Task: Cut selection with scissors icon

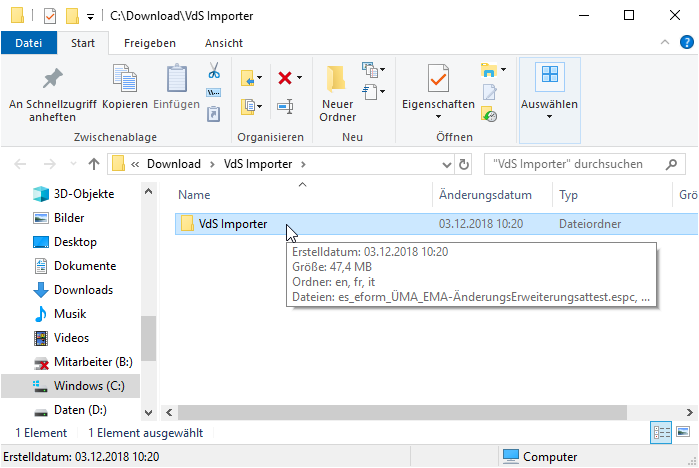Action: pyautogui.click(x=214, y=70)
